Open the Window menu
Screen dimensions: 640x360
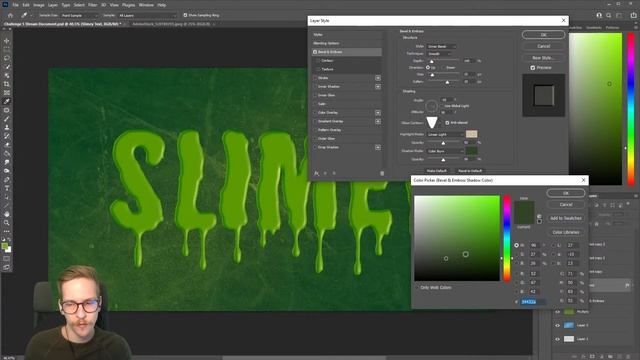coord(146,5)
